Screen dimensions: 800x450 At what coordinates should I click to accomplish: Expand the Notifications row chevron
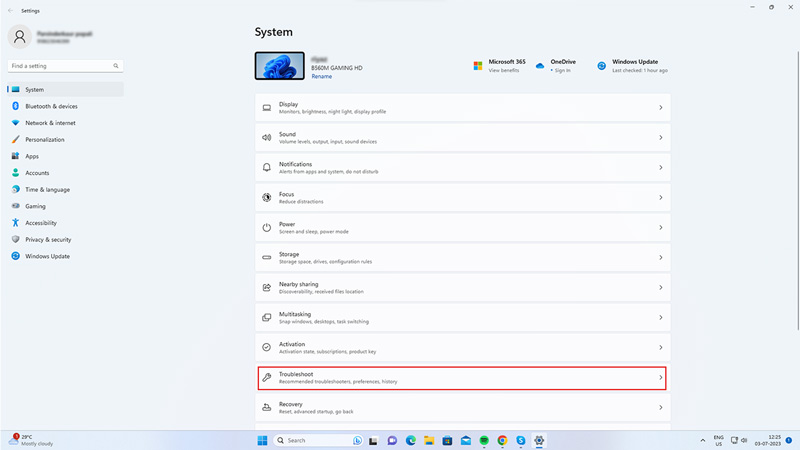point(661,167)
